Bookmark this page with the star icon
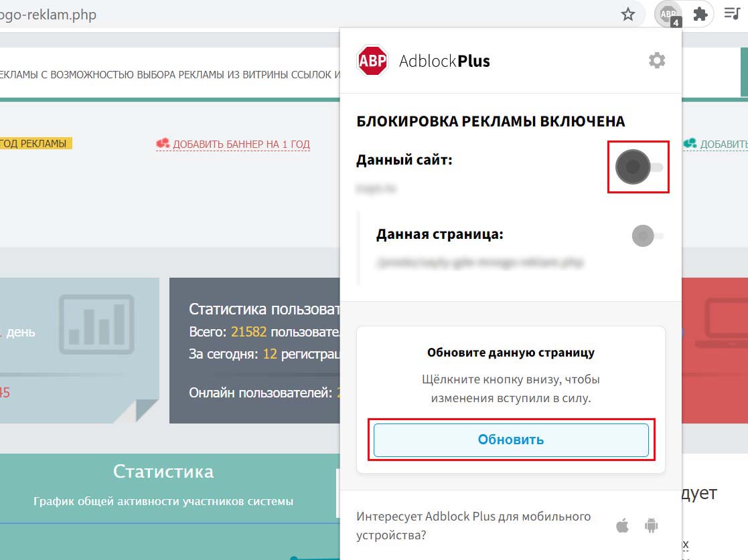748x560 pixels. pos(627,14)
